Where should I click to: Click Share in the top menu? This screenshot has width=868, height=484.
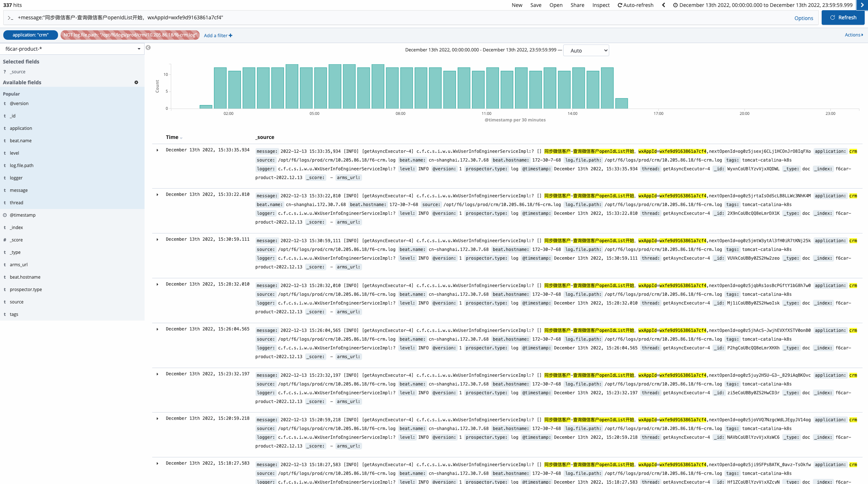577,5
